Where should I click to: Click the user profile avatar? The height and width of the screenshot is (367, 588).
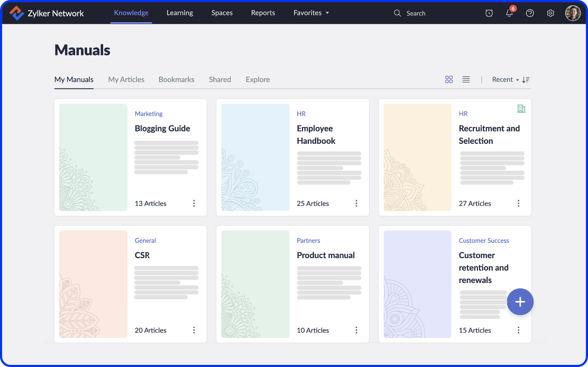point(573,13)
